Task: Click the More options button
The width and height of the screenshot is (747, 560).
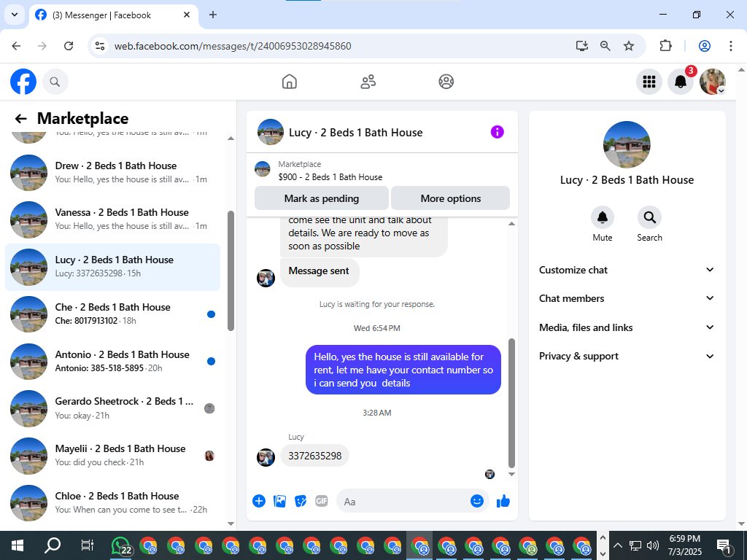Action: point(451,198)
